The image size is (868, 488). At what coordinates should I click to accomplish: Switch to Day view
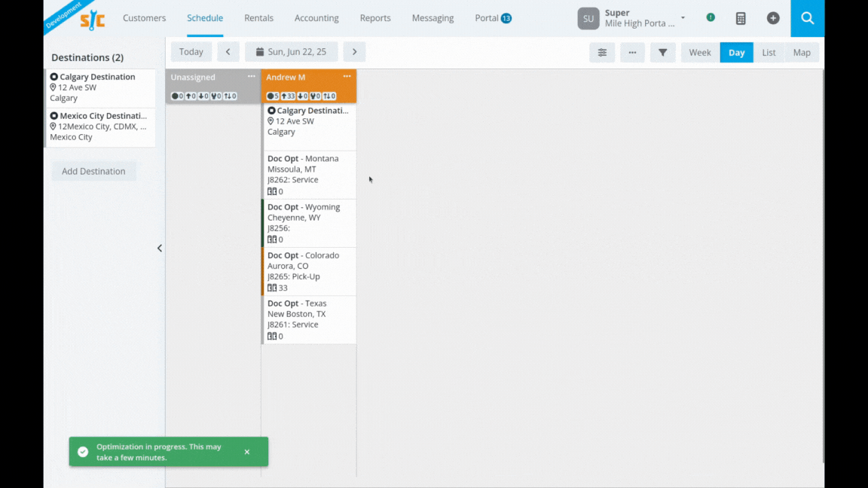pos(736,53)
